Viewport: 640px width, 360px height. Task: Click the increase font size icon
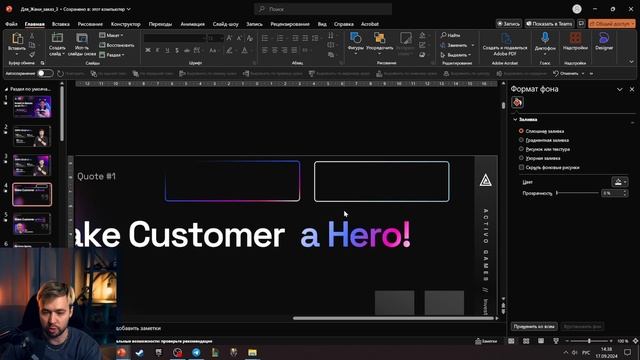coord(229,38)
